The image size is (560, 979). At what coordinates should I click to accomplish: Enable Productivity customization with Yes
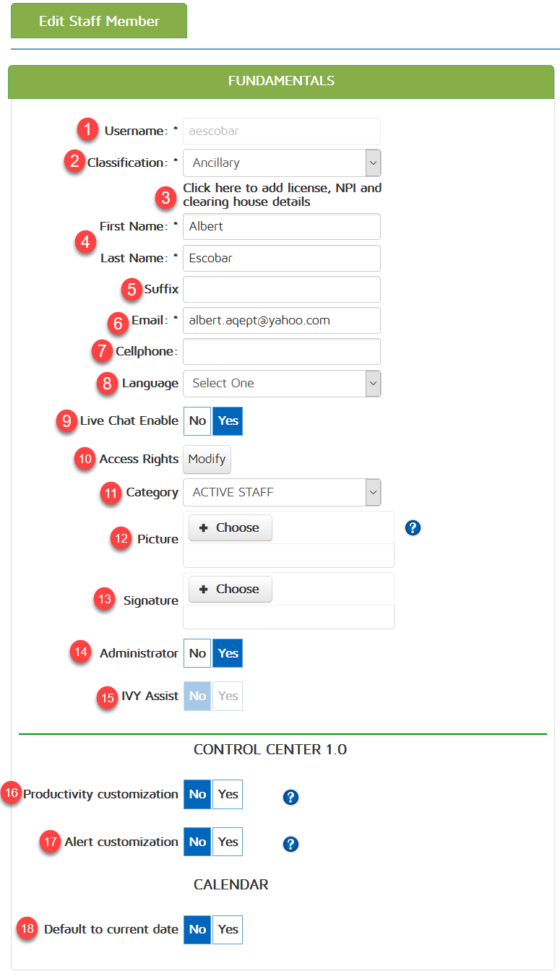coord(228,794)
